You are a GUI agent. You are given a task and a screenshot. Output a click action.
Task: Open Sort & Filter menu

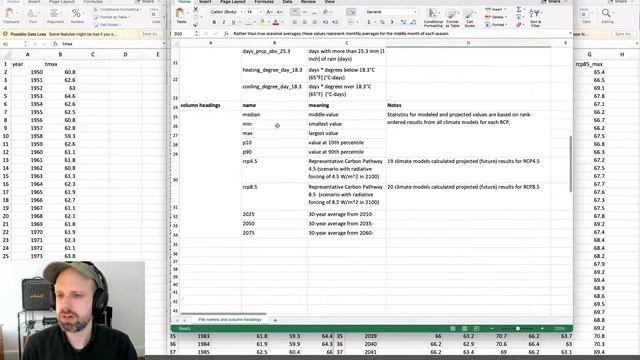(x=535, y=18)
